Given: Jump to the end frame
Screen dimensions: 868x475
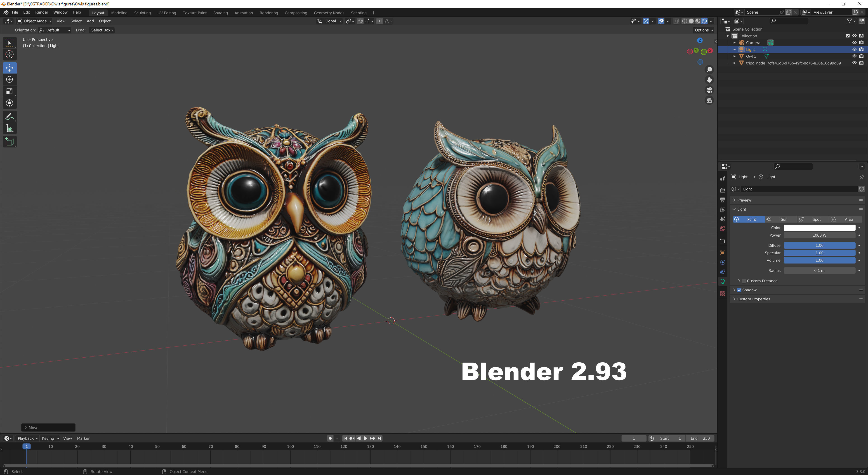Looking at the screenshot, I should (380, 438).
